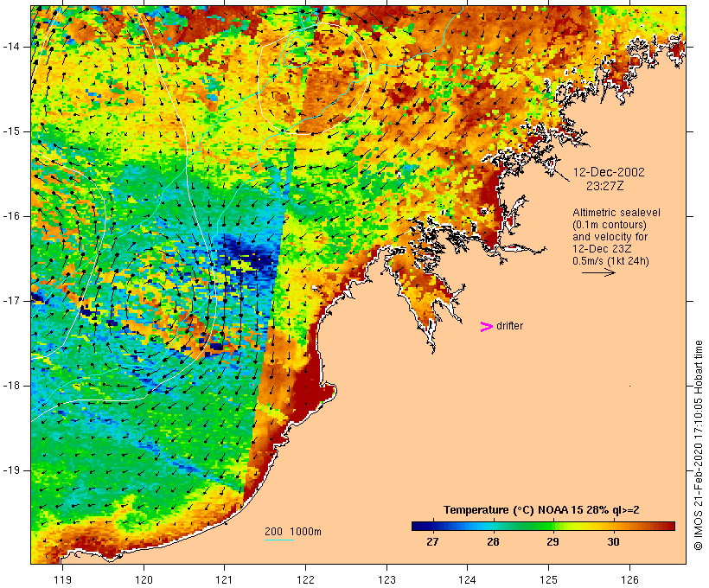Screen dimensions: 709x588
Task: Click the "(0.1m contours)" caption line
Action: (610, 225)
